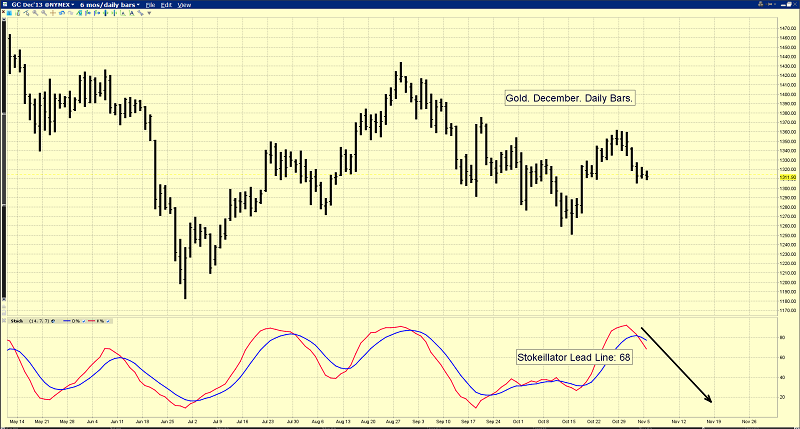
Task: Click the chart window icon in title bar
Action: [5, 5]
